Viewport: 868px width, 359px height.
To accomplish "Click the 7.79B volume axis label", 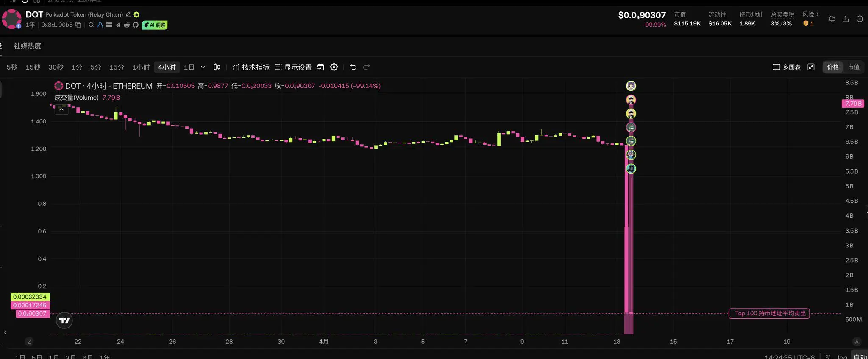I will [x=853, y=104].
